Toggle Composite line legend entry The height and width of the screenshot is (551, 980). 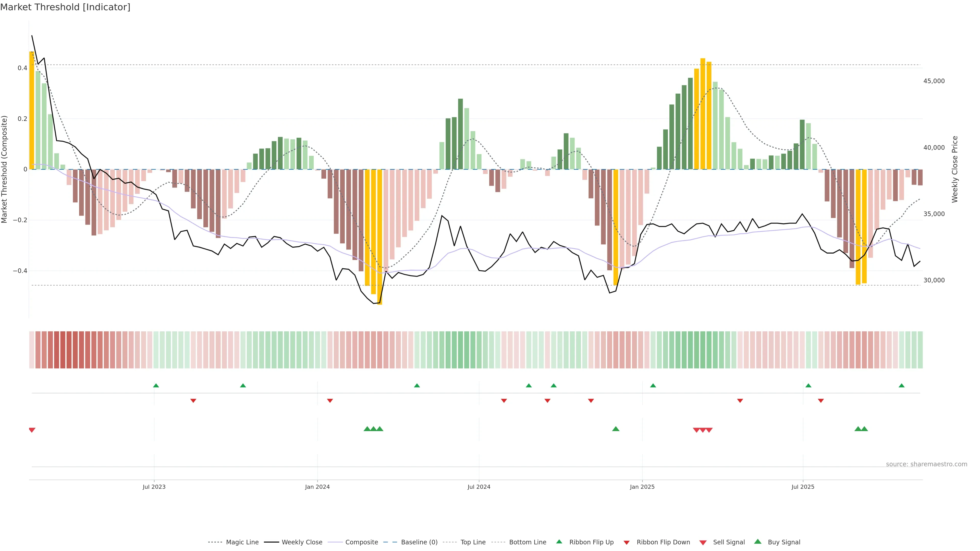(361, 542)
